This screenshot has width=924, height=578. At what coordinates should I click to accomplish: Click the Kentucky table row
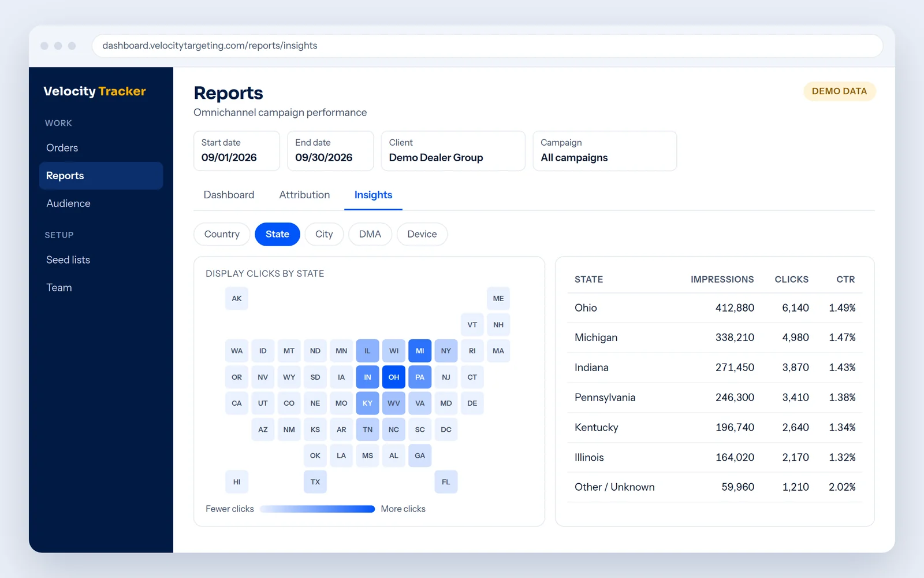(715, 428)
